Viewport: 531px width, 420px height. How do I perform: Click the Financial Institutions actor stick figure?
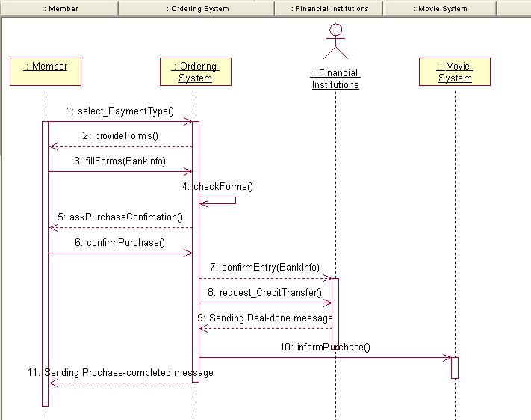click(335, 41)
